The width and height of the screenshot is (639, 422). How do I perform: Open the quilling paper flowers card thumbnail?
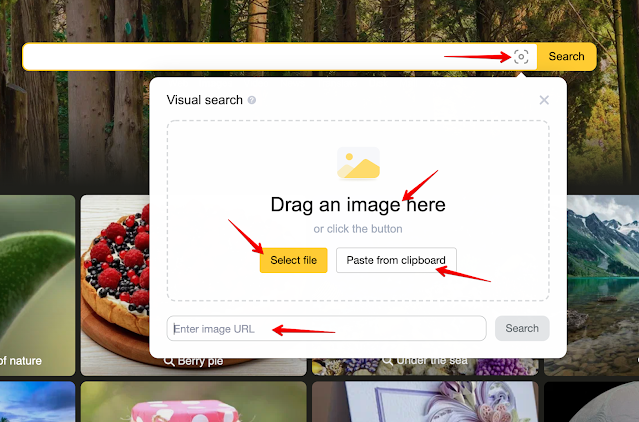(x=425, y=402)
